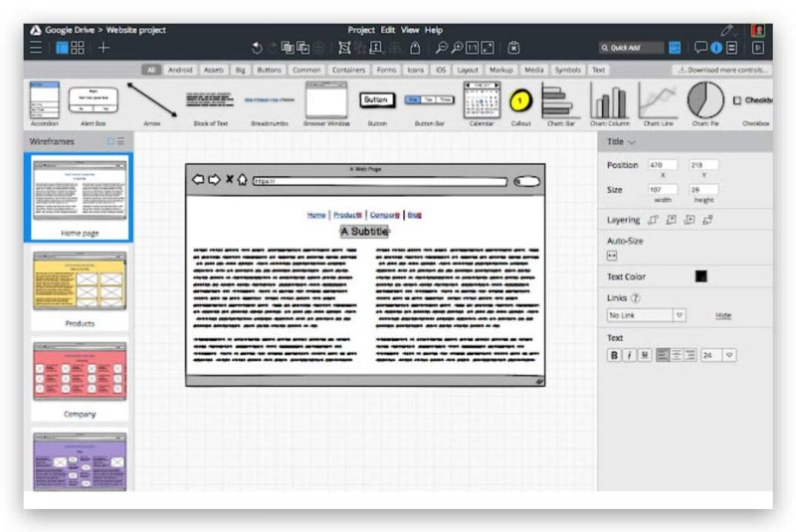Viewport: 796px width, 532px height.
Task: Click the markup toggle clipboard icon
Action: click(x=513, y=48)
